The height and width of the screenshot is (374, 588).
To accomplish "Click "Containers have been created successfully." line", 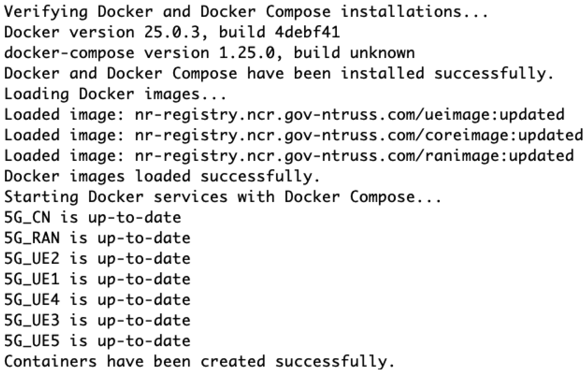I will (199, 361).
